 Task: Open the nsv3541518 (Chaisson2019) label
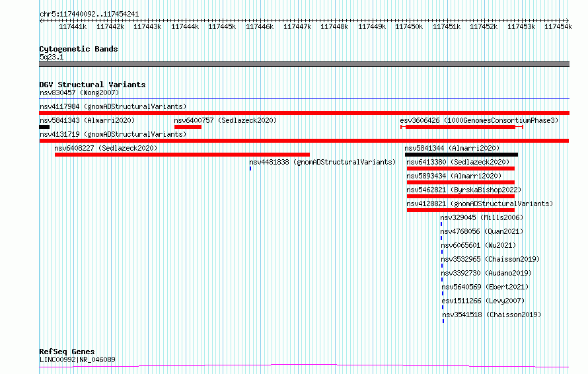click(x=492, y=315)
